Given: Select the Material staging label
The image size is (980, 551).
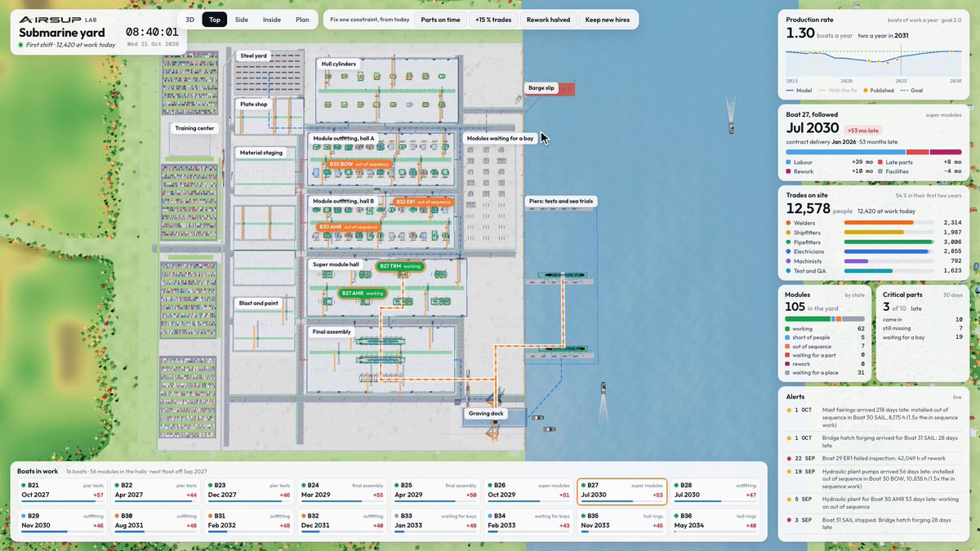Looking at the screenshot, I should tap(261, 153).
